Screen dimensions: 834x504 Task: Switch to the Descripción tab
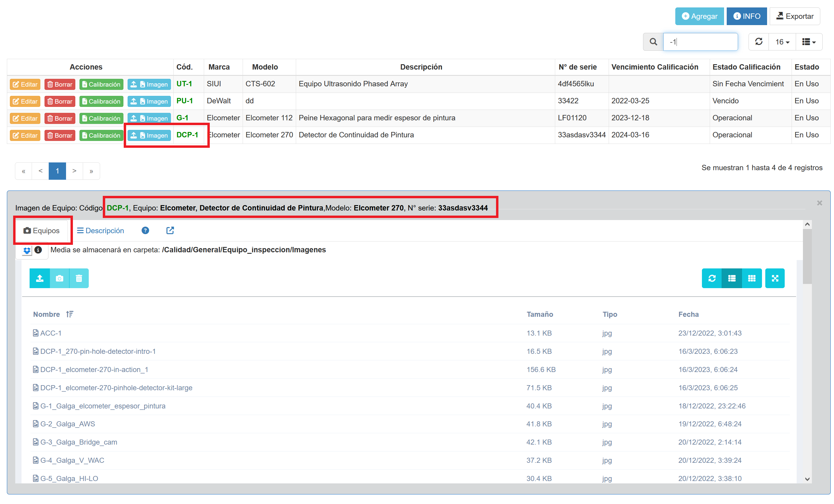coord(100,230)
